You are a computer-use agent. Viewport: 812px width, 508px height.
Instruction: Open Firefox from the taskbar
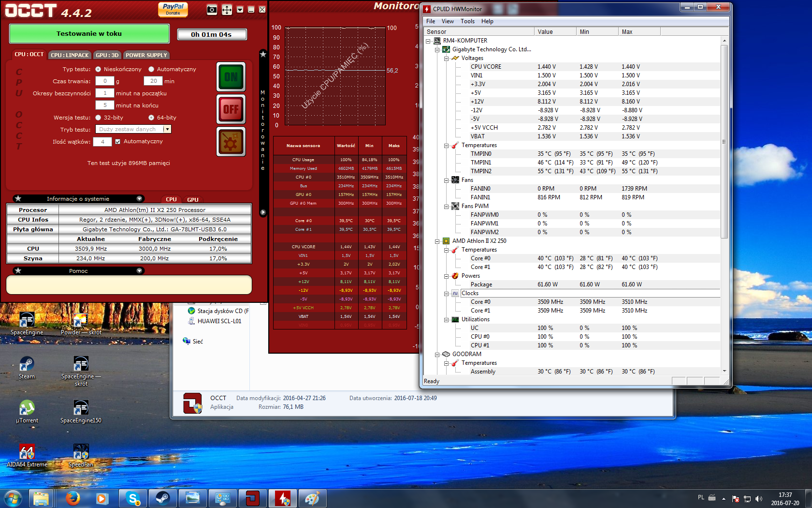(73, 498)
